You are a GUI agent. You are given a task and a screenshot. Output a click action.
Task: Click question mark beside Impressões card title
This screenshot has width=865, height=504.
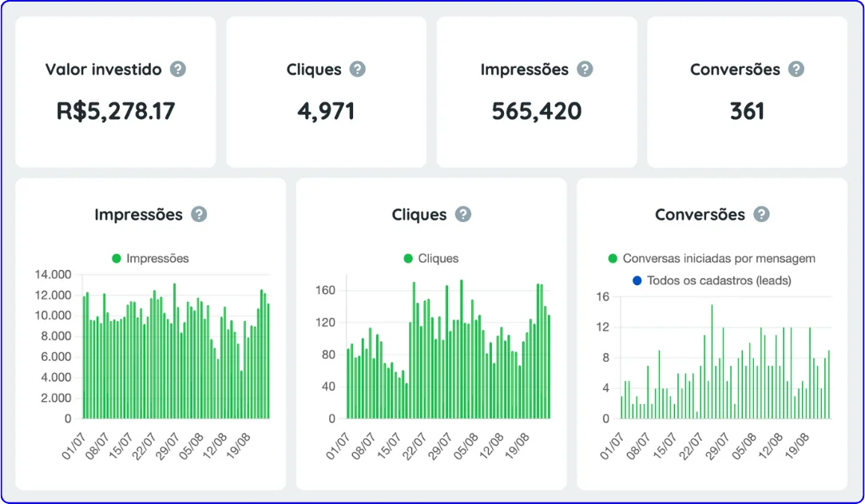pyautogui.click(x=585, y=69)
